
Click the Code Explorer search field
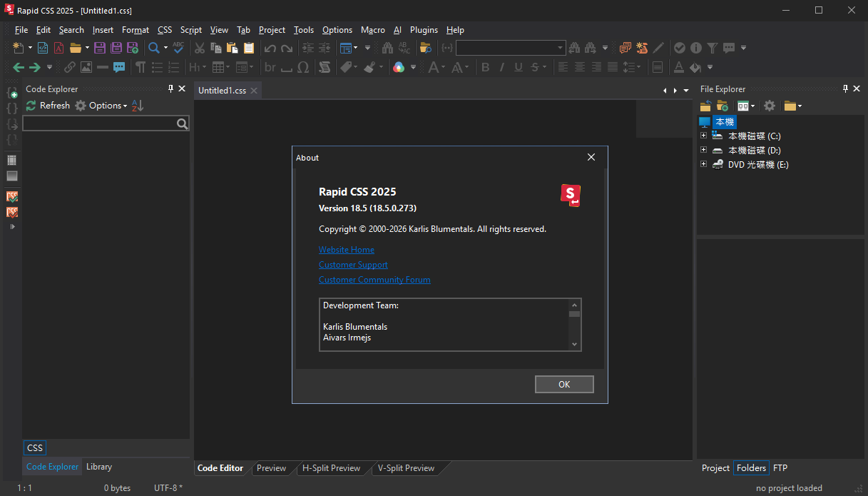point(100,123)
